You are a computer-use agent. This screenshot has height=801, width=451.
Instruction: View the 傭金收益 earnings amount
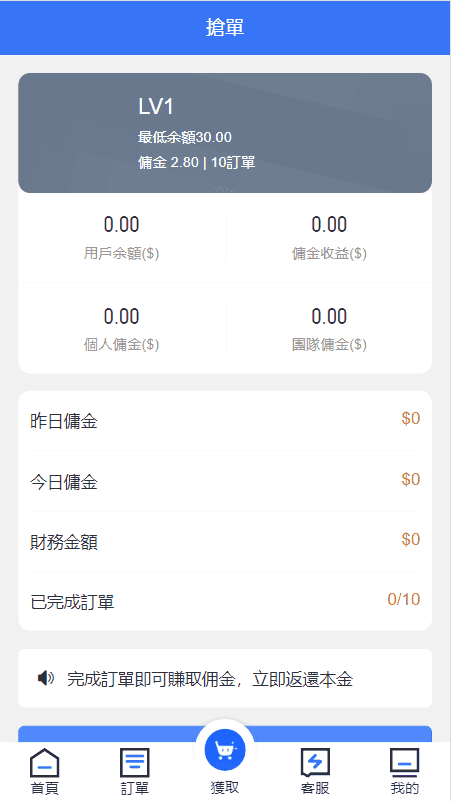329,224
